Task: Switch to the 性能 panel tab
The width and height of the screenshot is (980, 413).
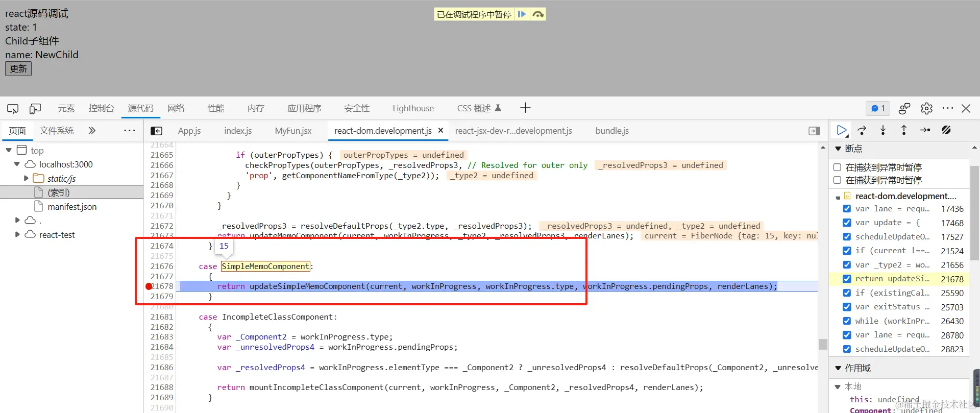Action: click(x=216, y=108)
